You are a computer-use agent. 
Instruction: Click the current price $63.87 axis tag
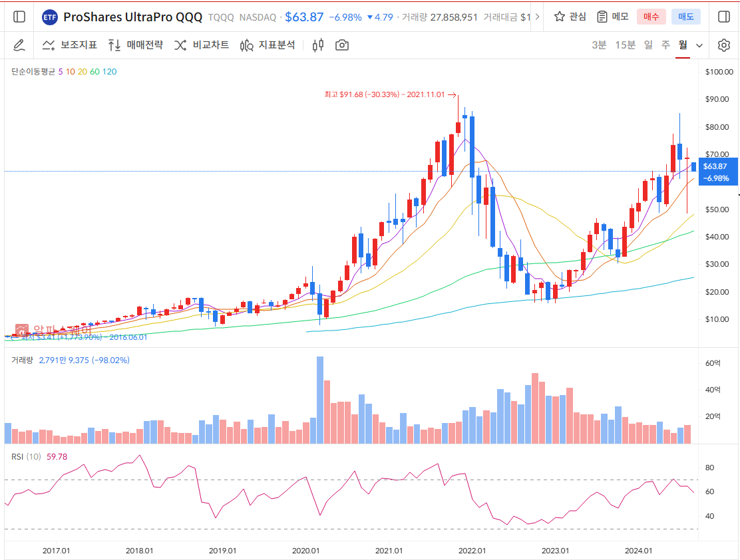coord(717,172)
